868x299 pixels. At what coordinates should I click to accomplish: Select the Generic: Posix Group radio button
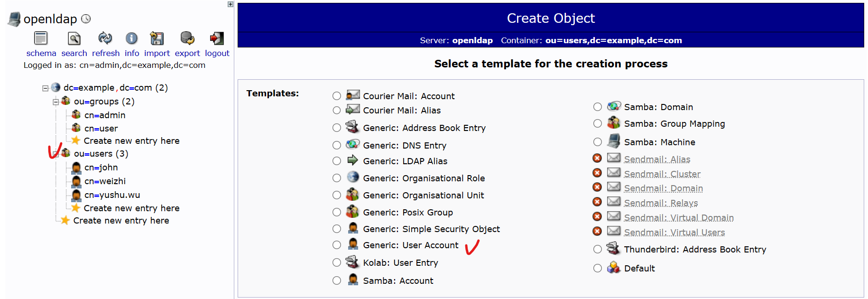[x=337, y=212]
